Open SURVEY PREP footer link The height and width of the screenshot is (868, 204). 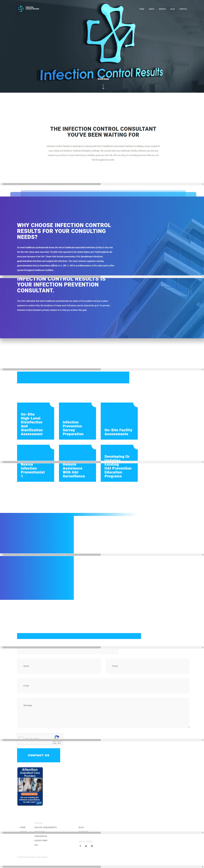click(x=41, y=840)
